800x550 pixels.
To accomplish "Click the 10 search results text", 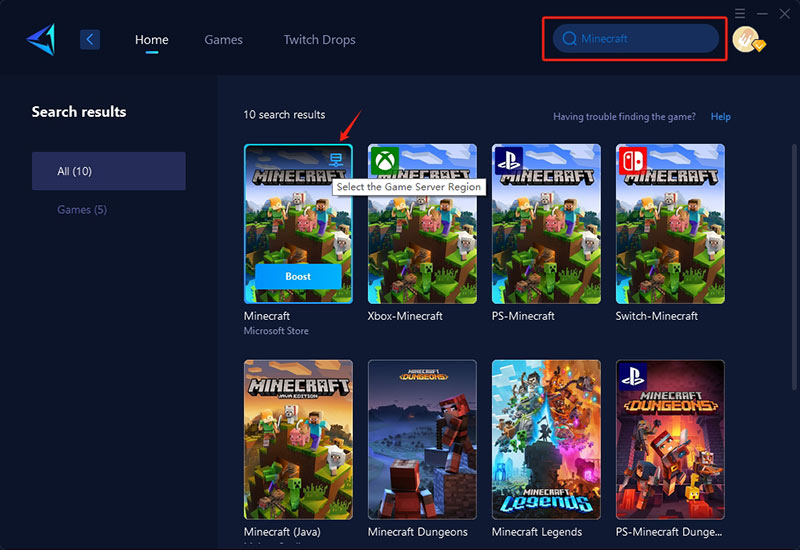I will pyautogui.click(x=284, y=114).
